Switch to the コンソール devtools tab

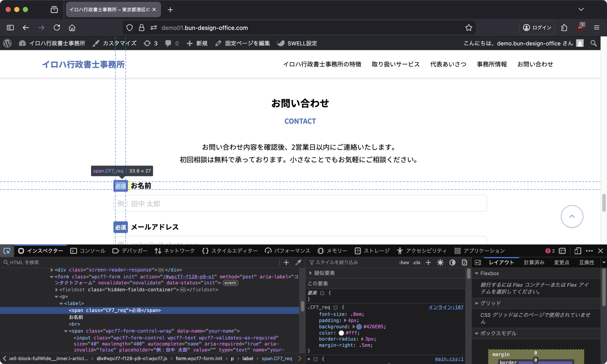(x=88, y=251)
